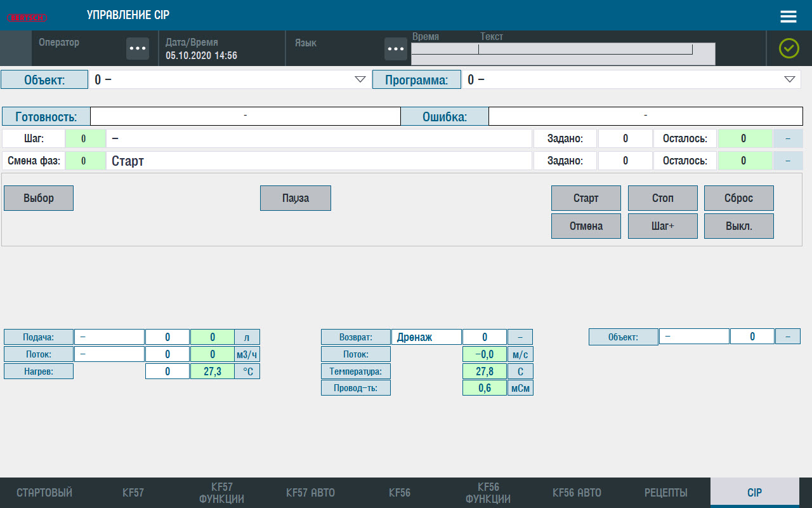The height and width of the screenshot is (508, 812).
Task: Click the red logo in the header
Action: [x=27, y=17]
